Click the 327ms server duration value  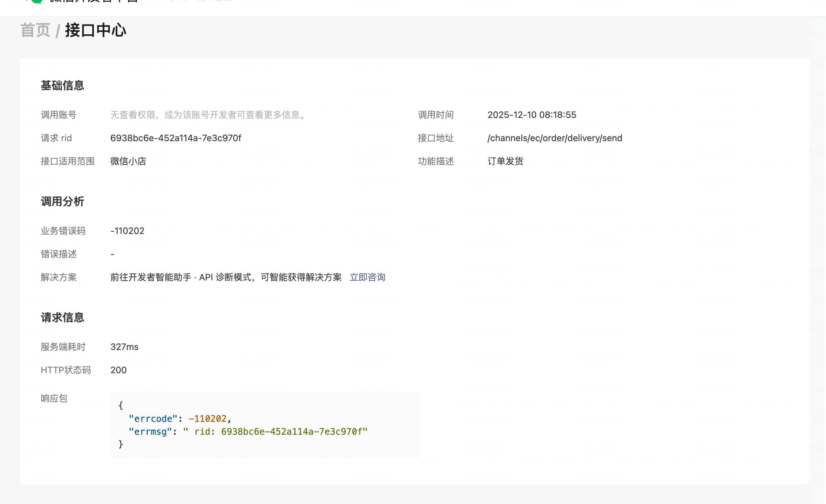124,347
